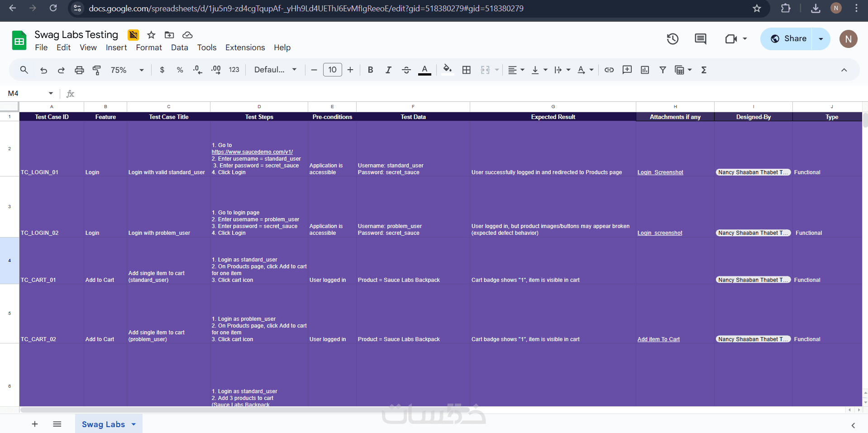The image size is (868, 433).
Task: Toggle bold formatting
Action: click(371, 70)
